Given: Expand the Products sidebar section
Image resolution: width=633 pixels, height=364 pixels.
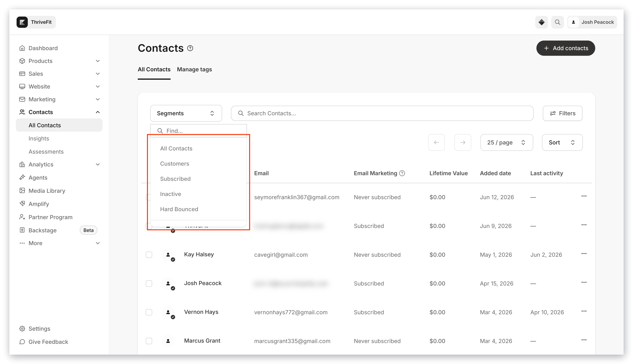Looking at the screenshot, I should click(x=98, y=61).
